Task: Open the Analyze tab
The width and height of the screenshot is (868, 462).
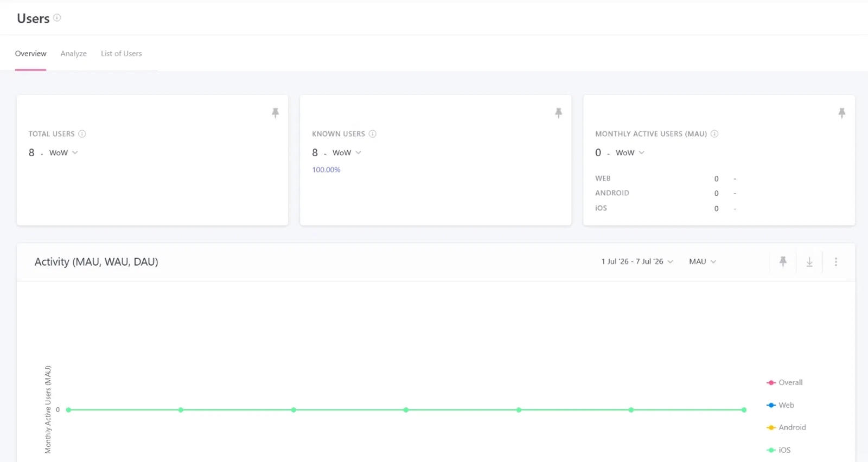Action: click(x=74, y=54)
